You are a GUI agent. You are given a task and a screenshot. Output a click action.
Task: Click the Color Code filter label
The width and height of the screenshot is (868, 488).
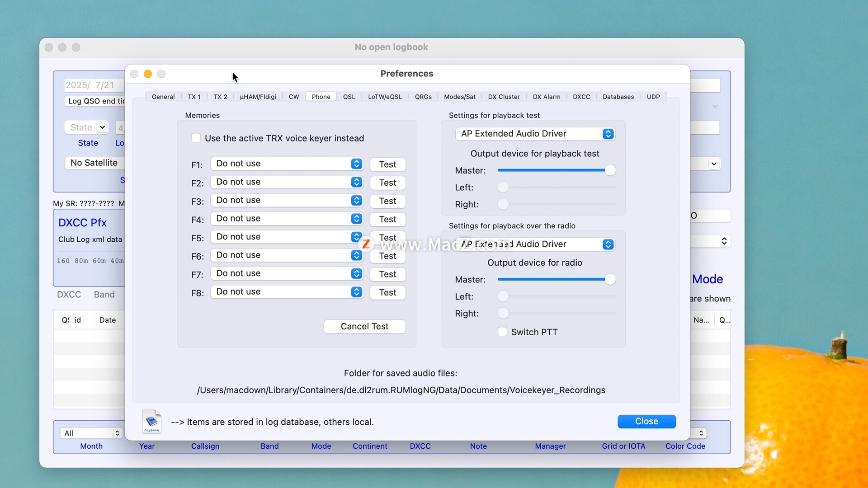(685, 446)
